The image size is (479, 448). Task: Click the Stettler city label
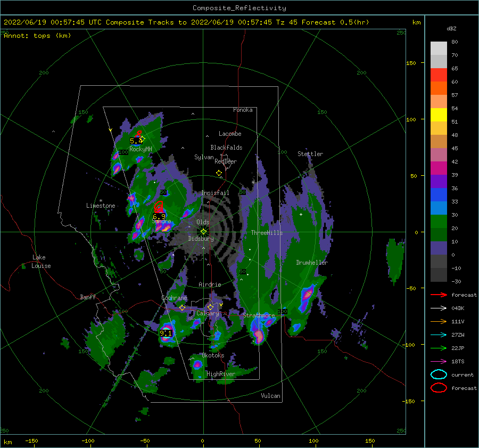310,154
